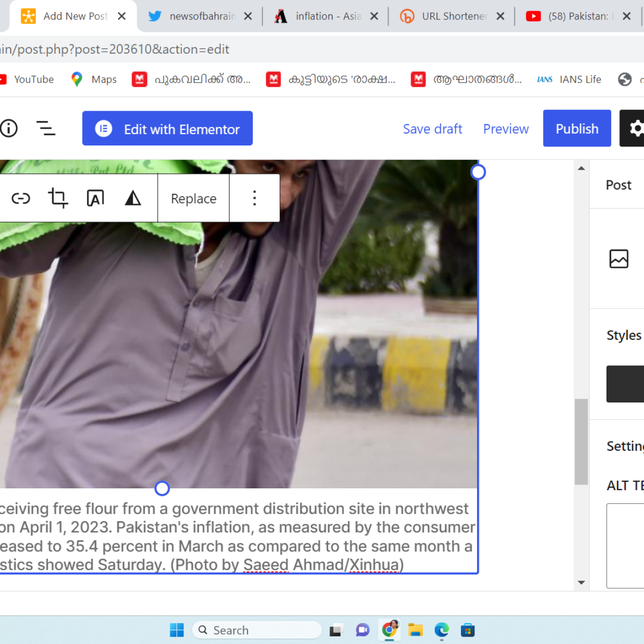Image resolution: width=644 pixels, height=644 pixels.
Task: Switch to Post tab in sidebar
Action: tap(618, 185)
